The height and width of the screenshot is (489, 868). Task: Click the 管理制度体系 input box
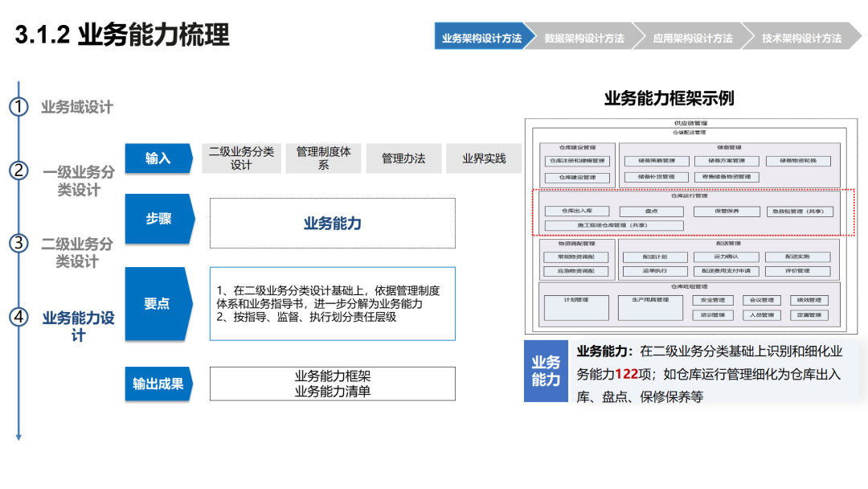click(323, 158)
